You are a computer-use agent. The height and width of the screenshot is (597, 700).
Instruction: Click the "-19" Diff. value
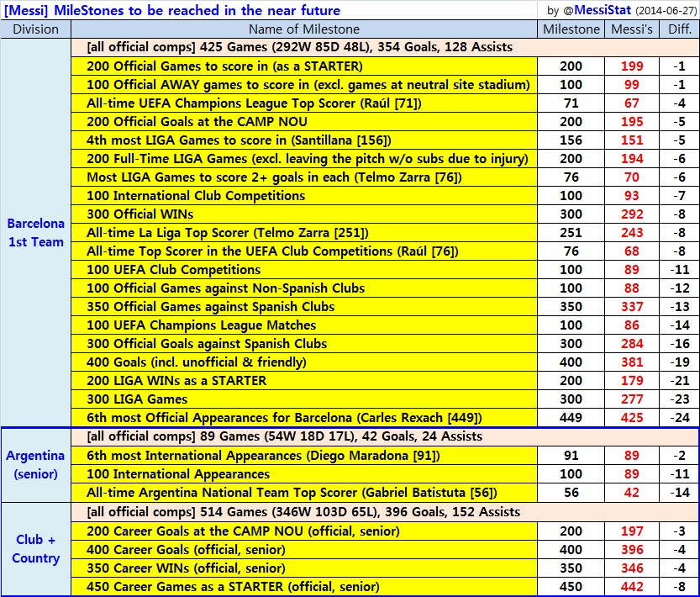[x=680, y=362]
